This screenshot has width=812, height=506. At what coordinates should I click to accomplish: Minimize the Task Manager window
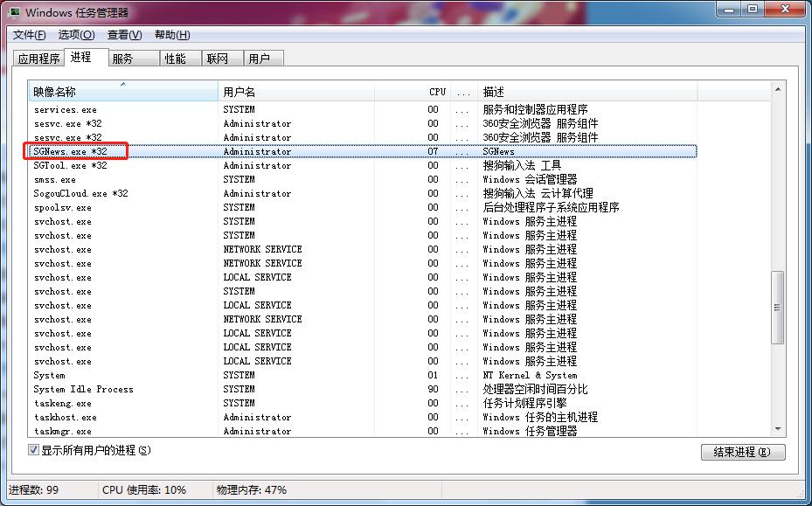[728, 9]
